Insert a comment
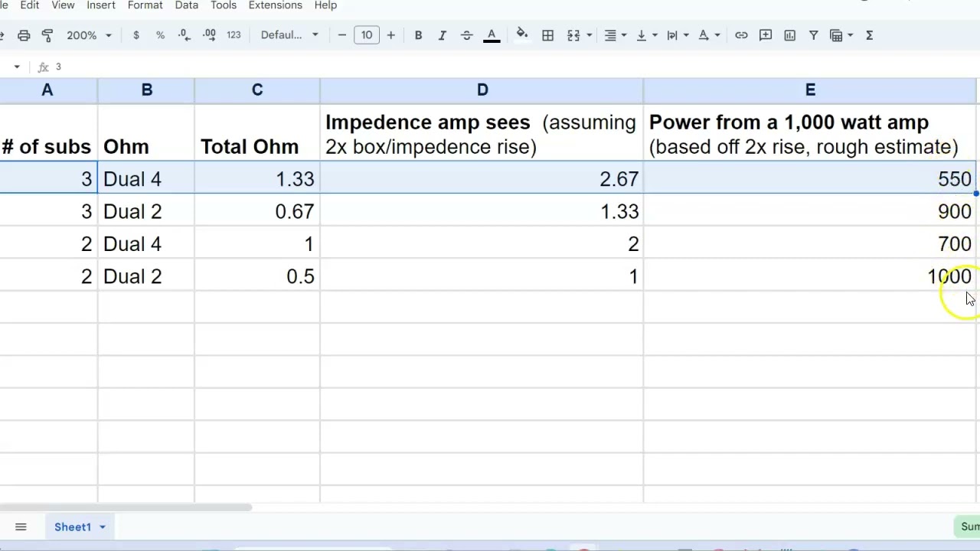Viewport: 980px width, 551px height. (766, 35)
